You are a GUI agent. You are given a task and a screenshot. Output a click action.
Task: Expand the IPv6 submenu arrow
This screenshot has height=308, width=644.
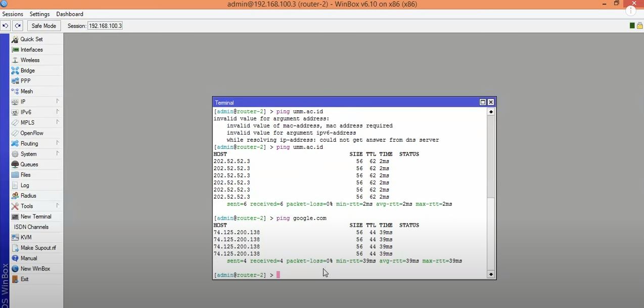tap(58, 112)
